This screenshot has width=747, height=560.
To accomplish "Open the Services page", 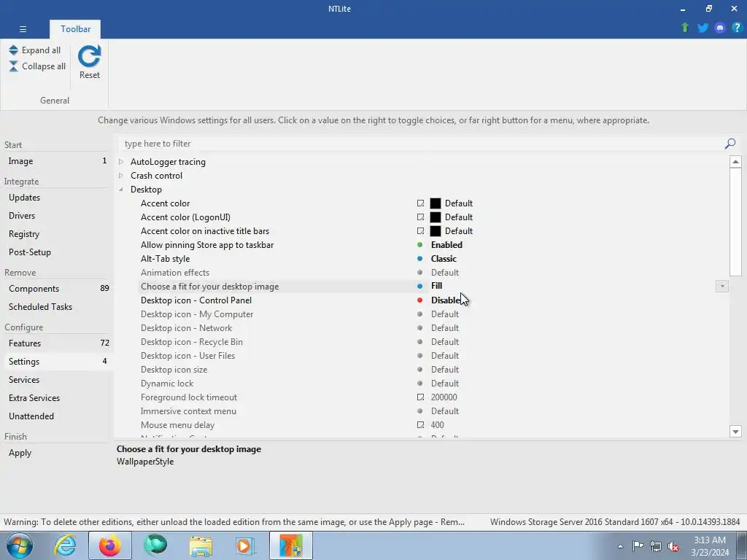I will tap(57, 379).
